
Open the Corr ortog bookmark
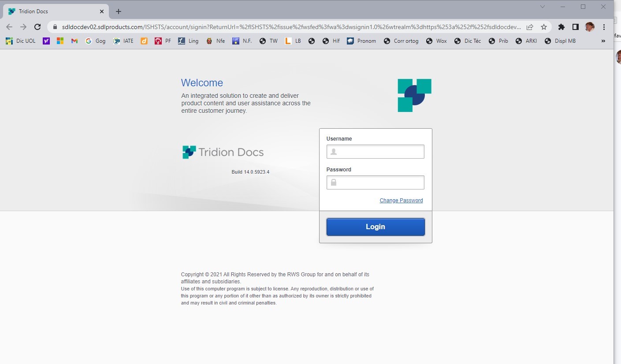click(x=401, y=41)
